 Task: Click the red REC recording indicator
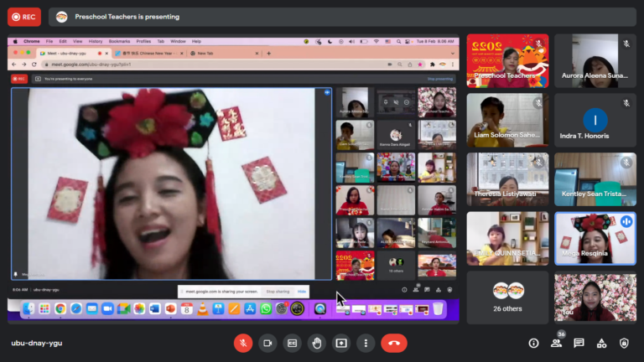point(24,17)
